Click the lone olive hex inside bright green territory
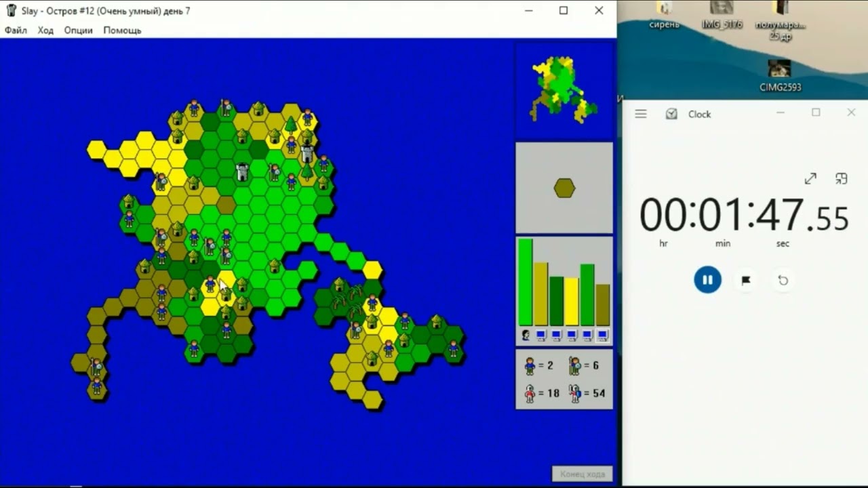Screen dimensions: 868x488 [226, 205]
